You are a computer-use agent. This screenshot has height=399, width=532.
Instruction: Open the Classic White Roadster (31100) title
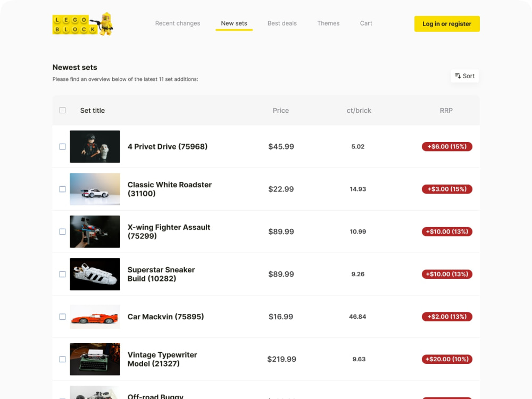pos(170,189)
